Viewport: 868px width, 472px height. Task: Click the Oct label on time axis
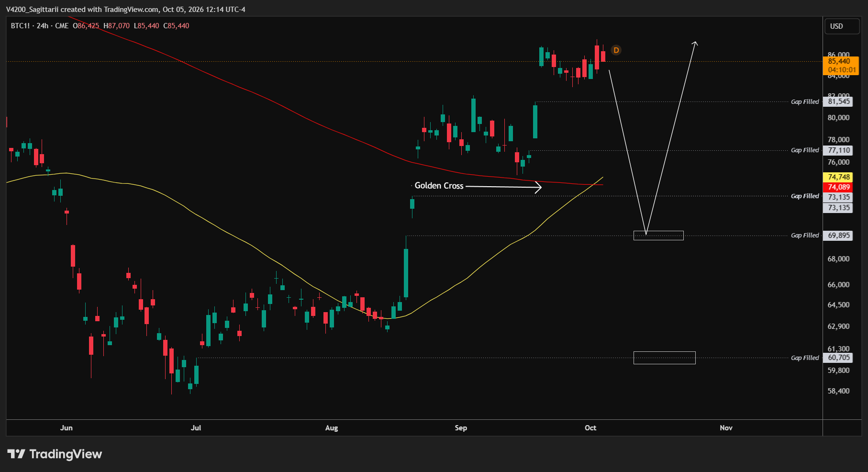pyautogui.click(x=590, y=428)
